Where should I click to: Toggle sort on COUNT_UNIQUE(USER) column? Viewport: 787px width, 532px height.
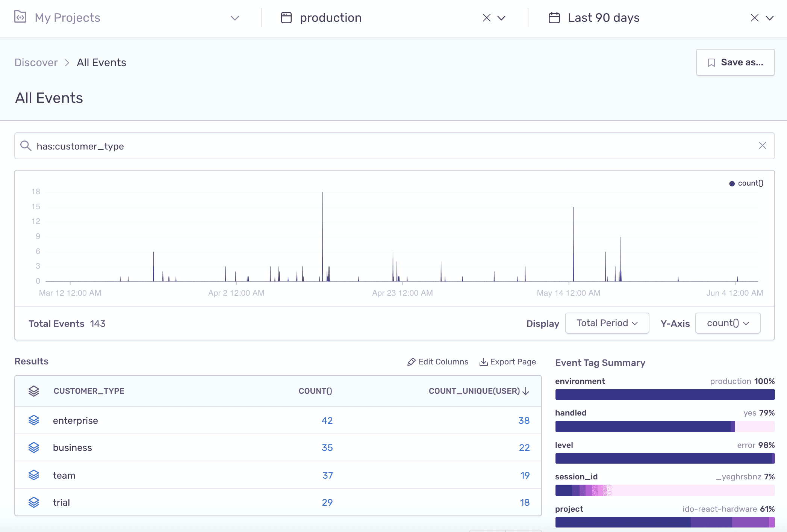tap(479, 391)
